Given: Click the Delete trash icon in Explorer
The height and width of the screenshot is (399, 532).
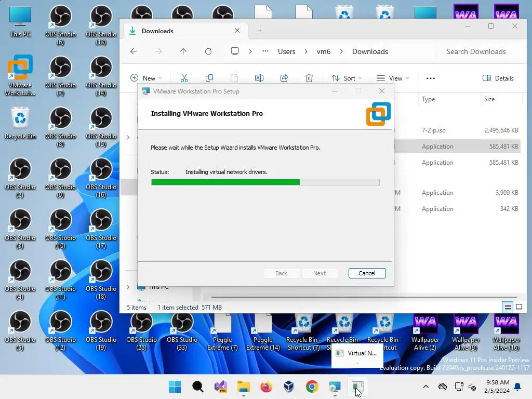Looking at the screenshot, I should coord(309,78).
